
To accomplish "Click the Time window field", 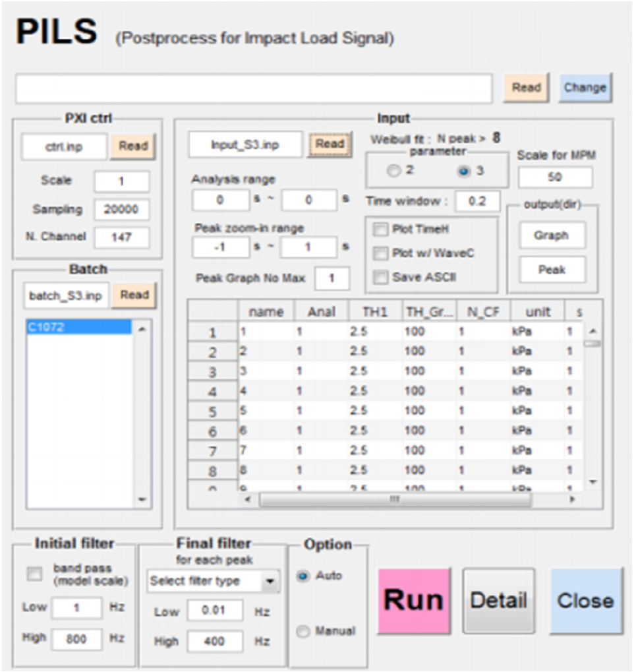I will pos(477,201).
